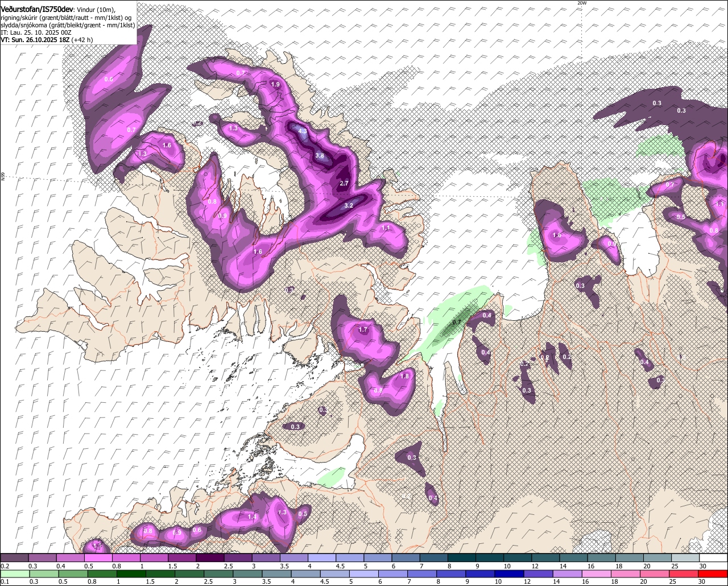Click the pale gray upper legend swatch labeled 25
Image resolution: width=728 pixels, height=586 pixels.
[x=685, y=558]
